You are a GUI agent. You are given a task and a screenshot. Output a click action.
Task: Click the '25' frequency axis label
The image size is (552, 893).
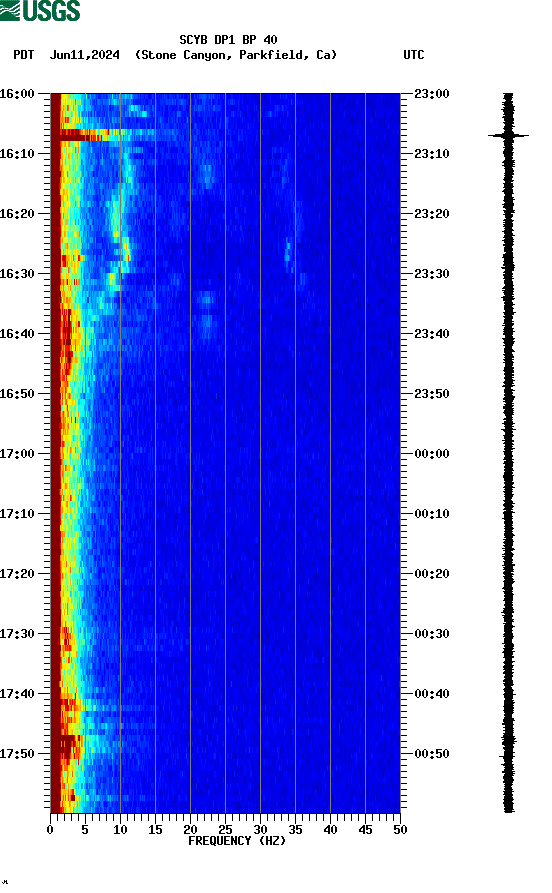pos(225,830)
